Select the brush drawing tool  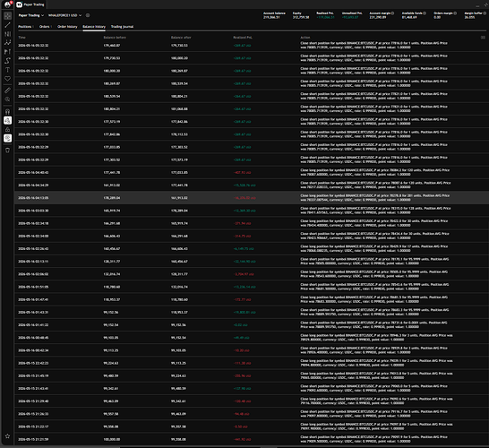7,61
